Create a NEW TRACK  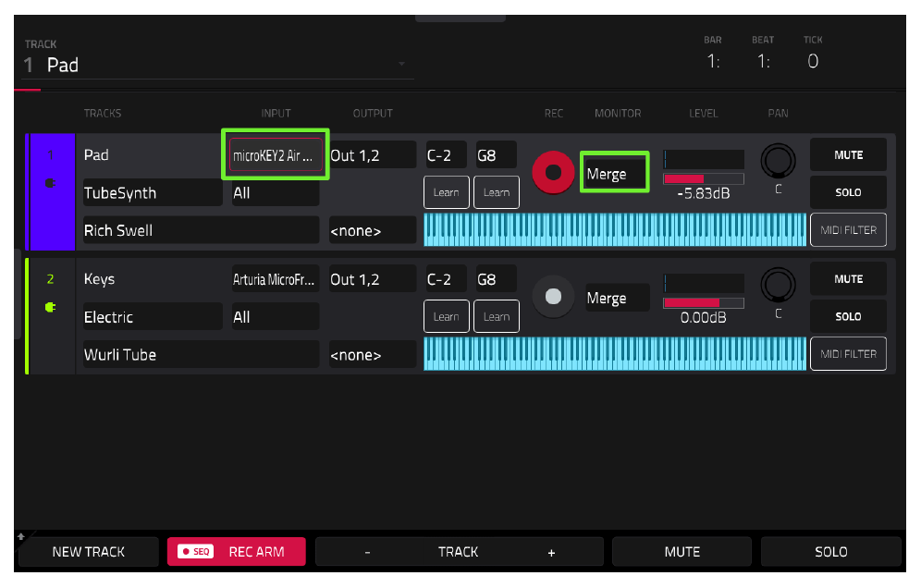pyautogui.click(x=88, y=552)
